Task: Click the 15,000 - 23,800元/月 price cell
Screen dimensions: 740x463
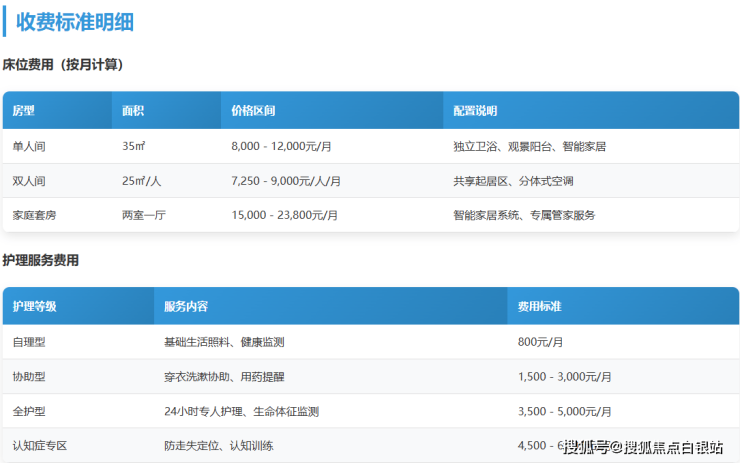Action: tap(284, 215)
